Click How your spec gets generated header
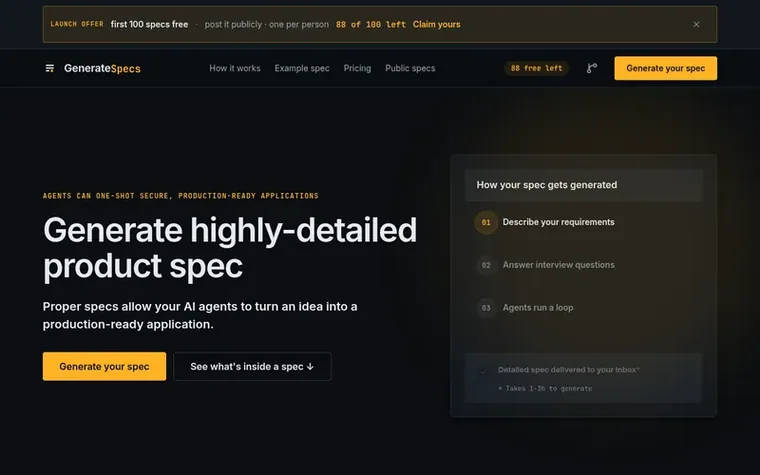The height and width of the screenshot is (475, 760). [x=584, y=185]
